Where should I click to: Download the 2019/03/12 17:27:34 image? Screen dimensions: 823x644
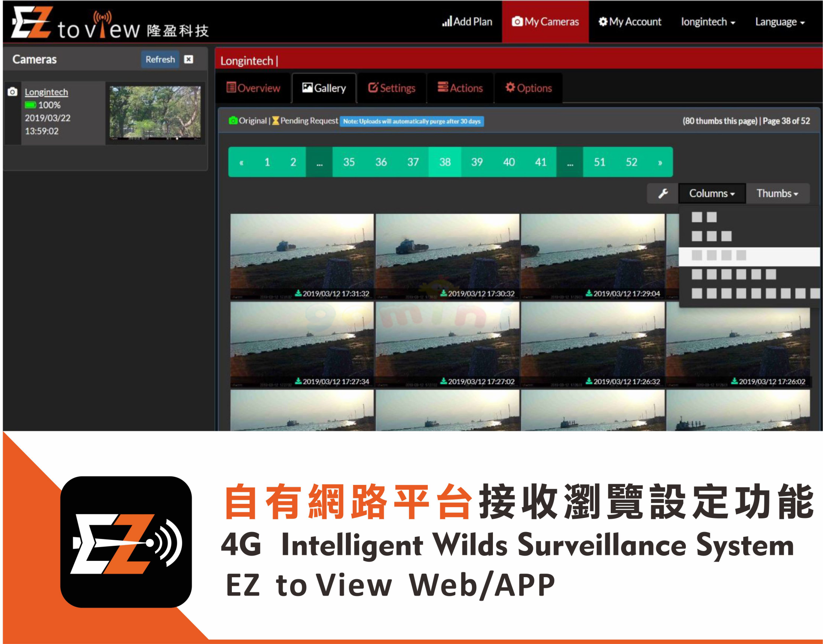[298, 381]
